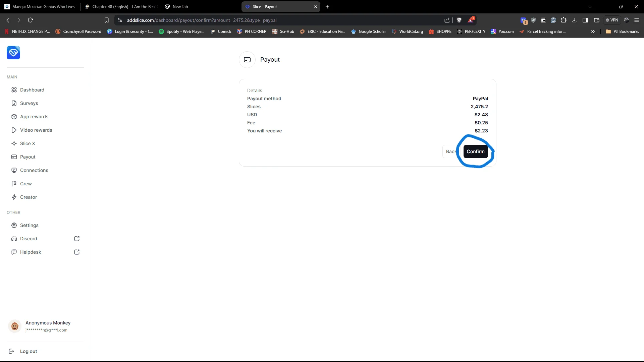Toggle the browser sidebar panel
The width and height of the screenshot is (644, 362).
pyautogui.click(x=585, y=20)
